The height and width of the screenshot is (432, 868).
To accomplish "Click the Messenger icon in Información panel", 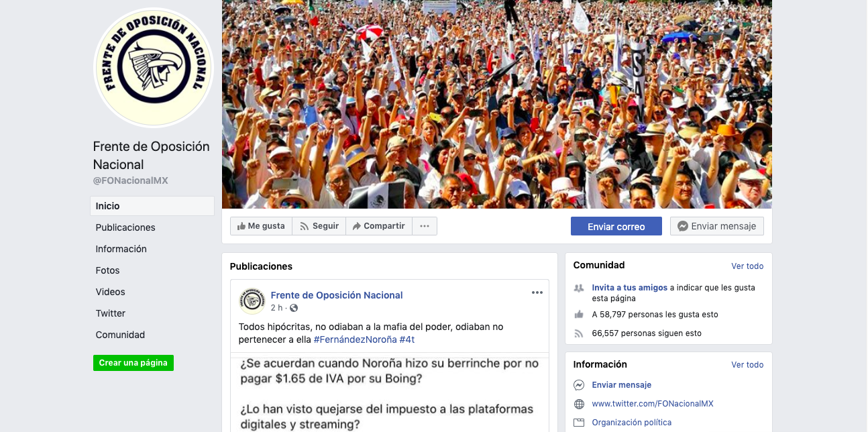I will coord(579,385).
